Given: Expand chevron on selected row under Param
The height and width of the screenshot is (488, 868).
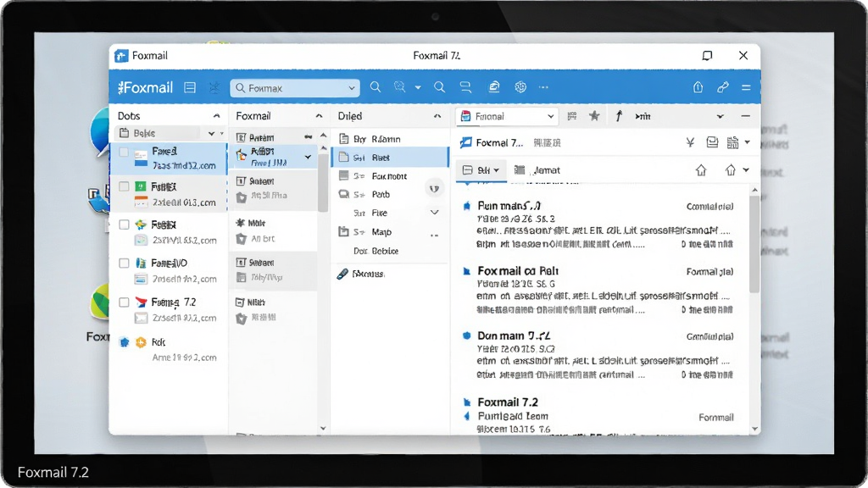Looking at the screenshot, I should (308, 157).
